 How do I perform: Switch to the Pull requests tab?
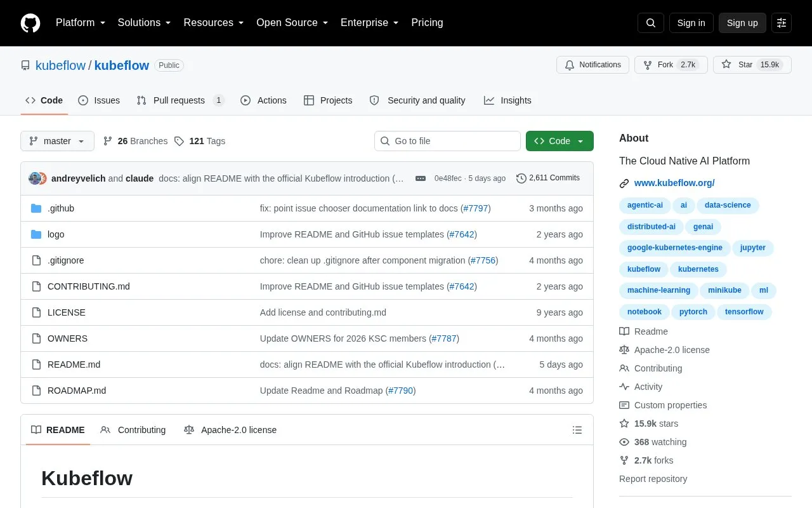180,100
